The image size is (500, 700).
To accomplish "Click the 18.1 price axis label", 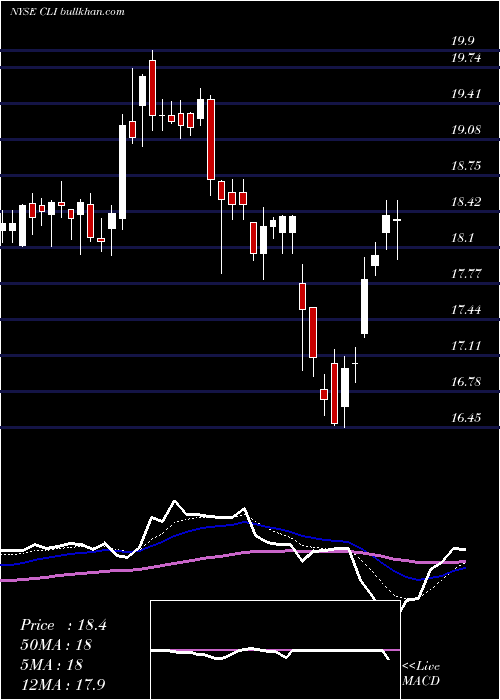I will 462,238.
